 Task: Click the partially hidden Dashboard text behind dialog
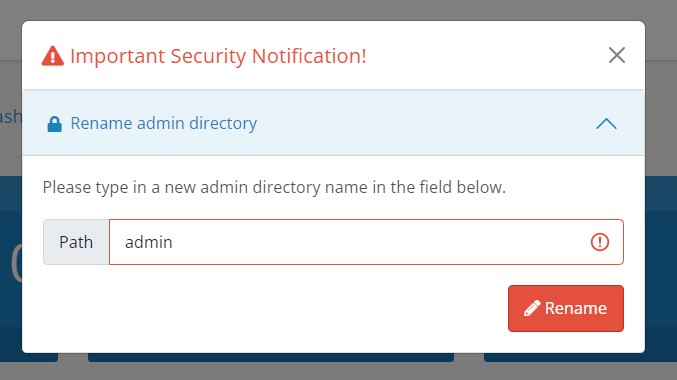(10, 117)
